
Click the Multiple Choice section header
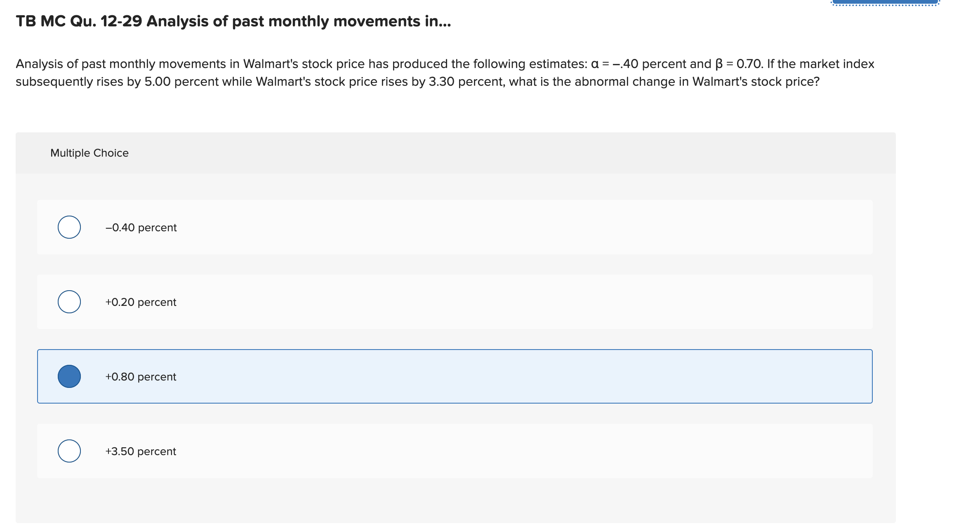pos(89,153)
